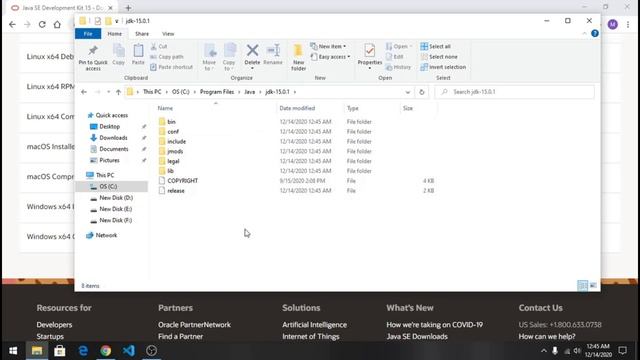Open Microsoft Store from taskbar
This screenshot has width=640, height=360.
pyautogui.click(x=60, y=351)
